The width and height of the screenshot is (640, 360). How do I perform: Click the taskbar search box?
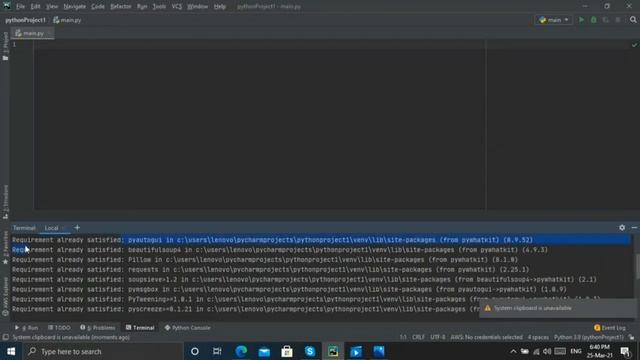tap(102, 351)
